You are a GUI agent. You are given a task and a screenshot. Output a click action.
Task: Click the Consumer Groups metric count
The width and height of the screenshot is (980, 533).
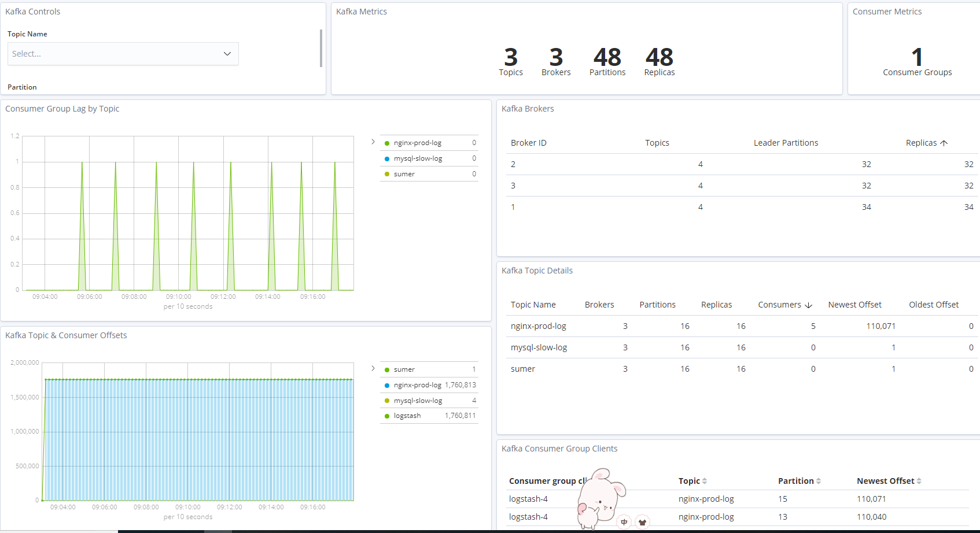(917, 57)
